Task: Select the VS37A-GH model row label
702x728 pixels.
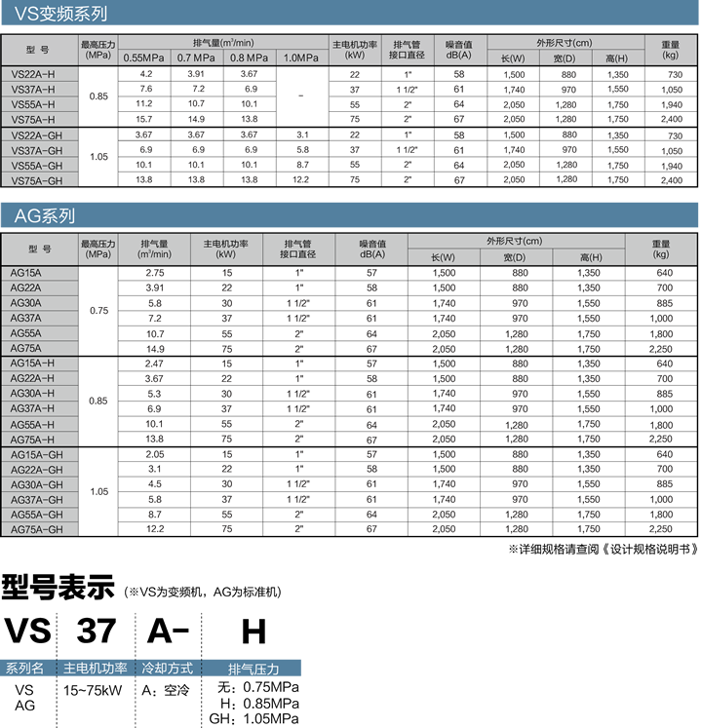Action: (x=37, y=150)
